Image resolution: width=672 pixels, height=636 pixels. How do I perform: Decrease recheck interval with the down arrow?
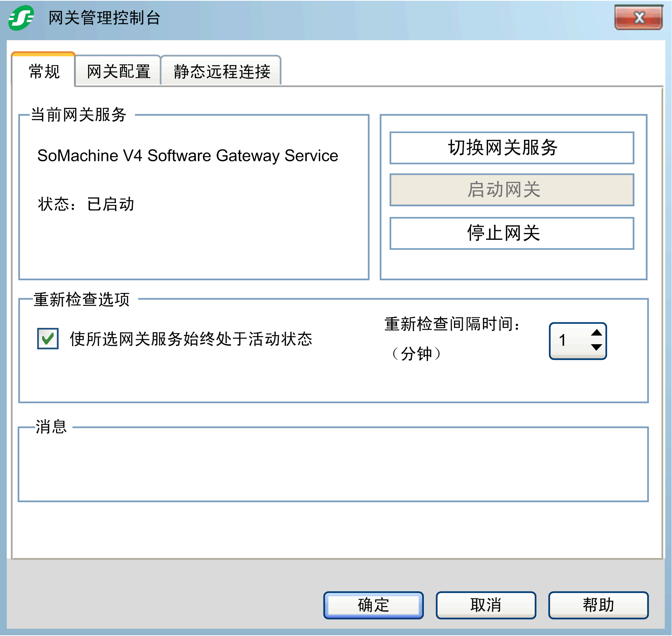pyautogui.click(x=596, y=348)
